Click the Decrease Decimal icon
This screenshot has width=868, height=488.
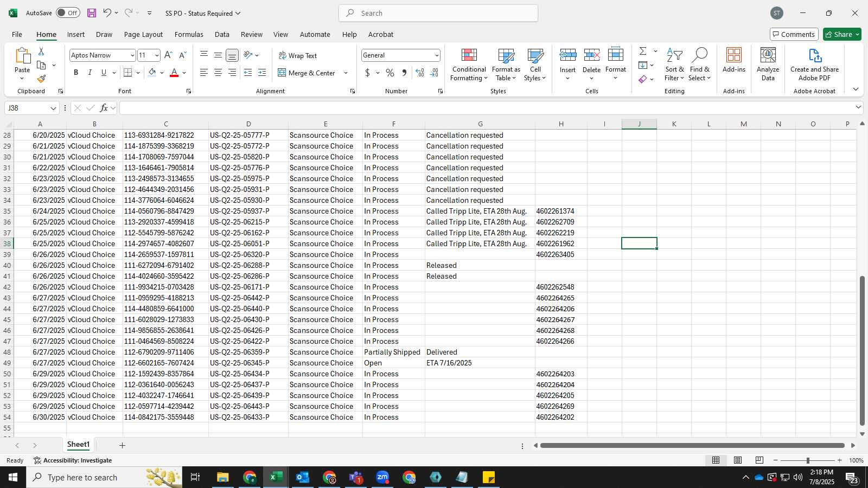point(434,73)
